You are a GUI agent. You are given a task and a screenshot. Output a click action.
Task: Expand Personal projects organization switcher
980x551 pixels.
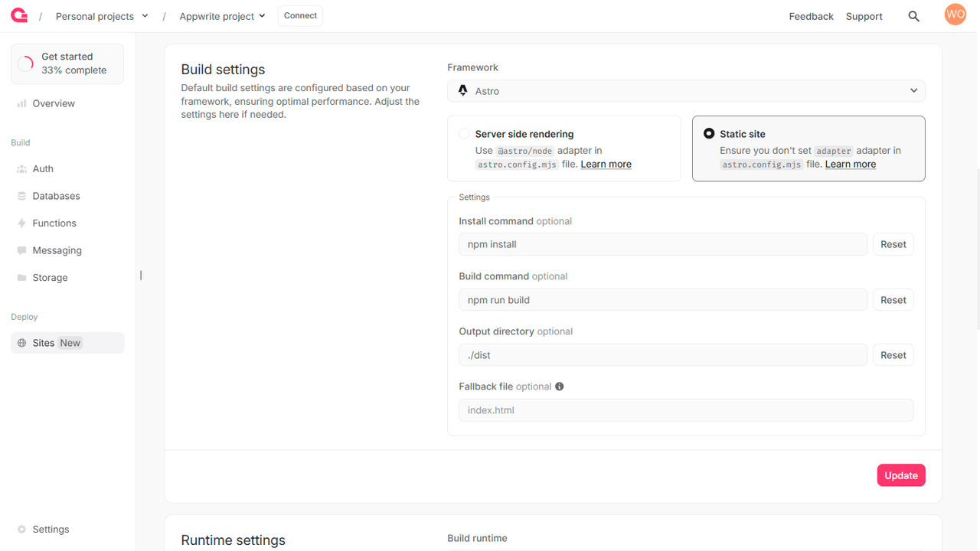102,16
